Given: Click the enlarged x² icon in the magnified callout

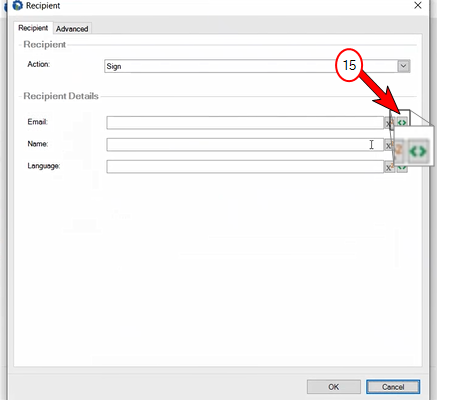Looking at the screenshot, I should 399,149.
